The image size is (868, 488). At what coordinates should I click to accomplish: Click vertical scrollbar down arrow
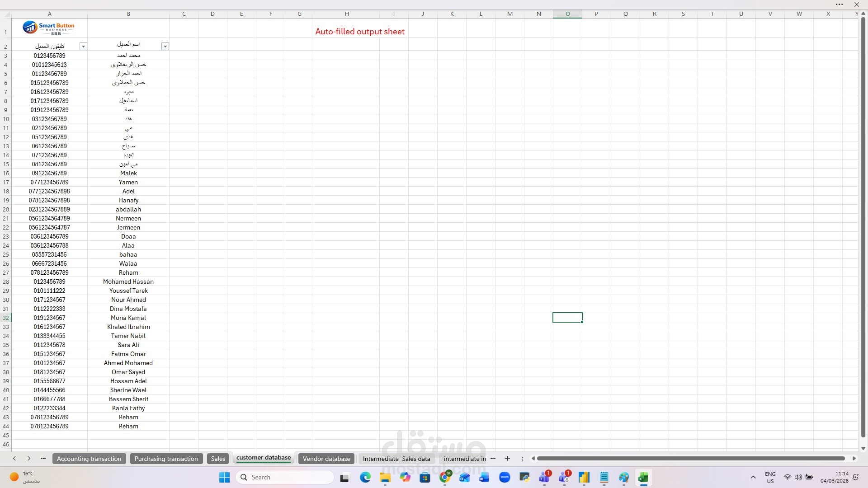[x=863, y=448]
